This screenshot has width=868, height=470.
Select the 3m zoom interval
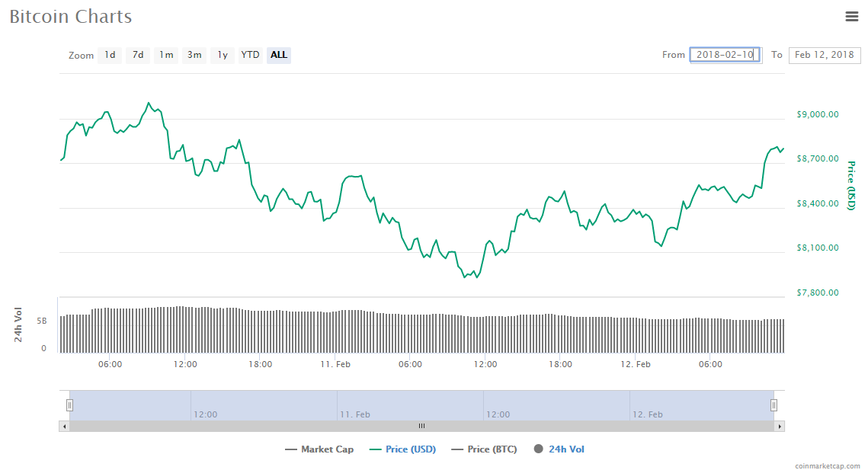click(194, 55)
